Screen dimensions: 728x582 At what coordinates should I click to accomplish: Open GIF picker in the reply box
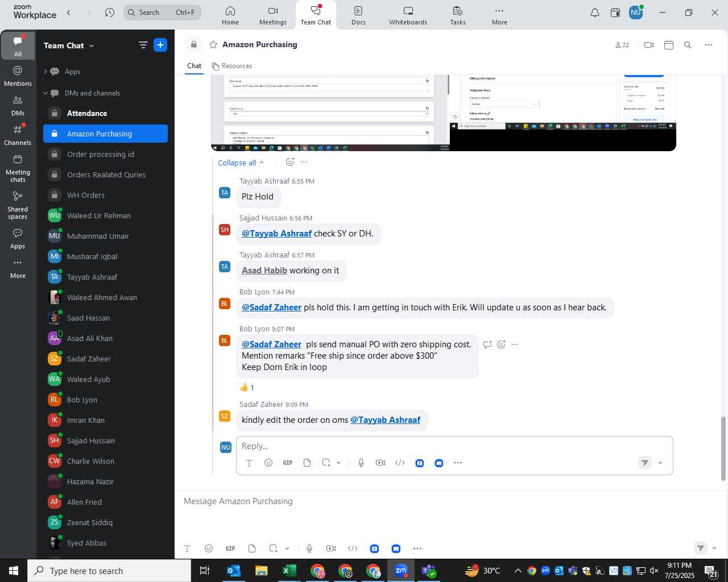[x=288, y=463]
